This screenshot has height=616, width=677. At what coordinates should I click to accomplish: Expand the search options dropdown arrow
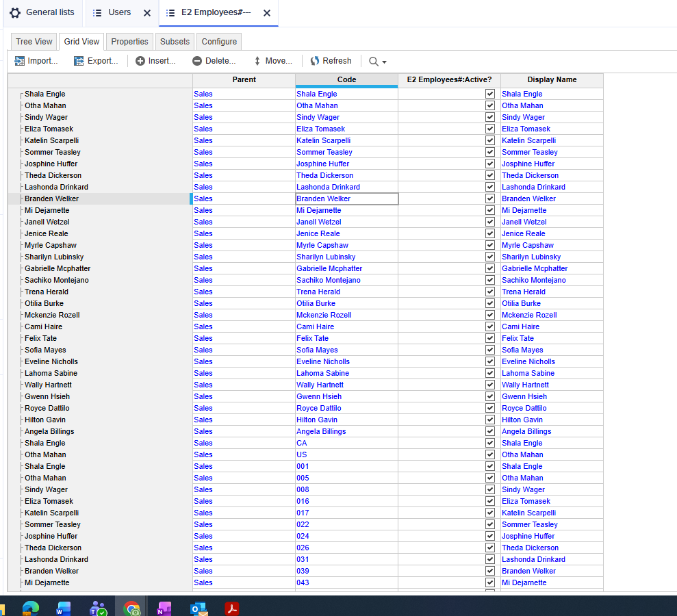384,62
